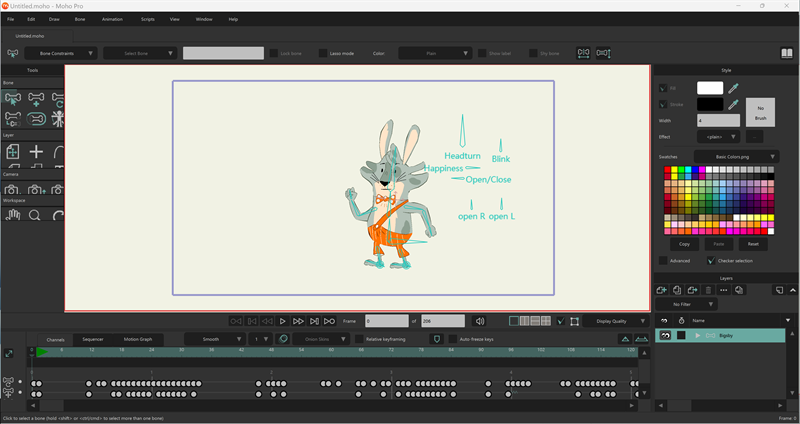Screen dimensions: 800x424
Task: Select the Select Bone tool
Action: [x=12, y=97]
